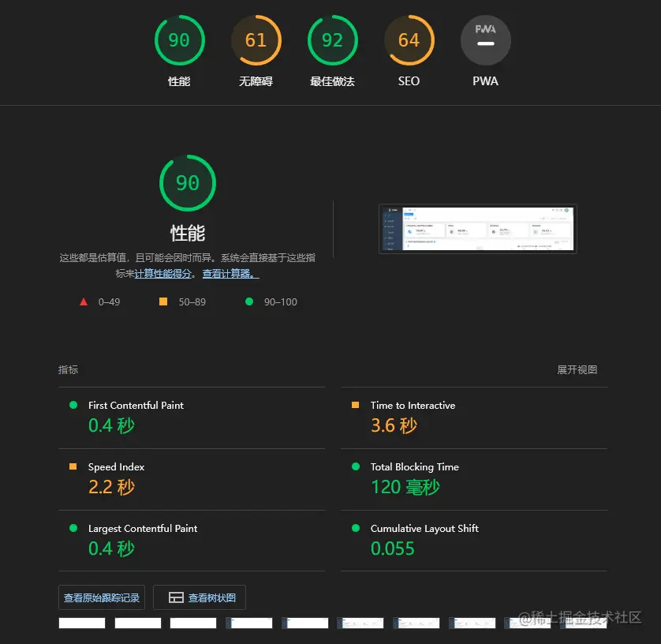Click the orange square 50–89 legend icon
This screenshot has height=644, width=661.
tap(163, 301)
